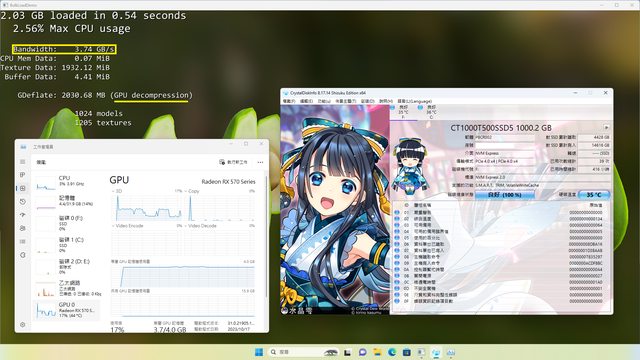
Task: Expand the Video Encode graph dropdown
Action: pyautogui.click(x=127, y=226)
